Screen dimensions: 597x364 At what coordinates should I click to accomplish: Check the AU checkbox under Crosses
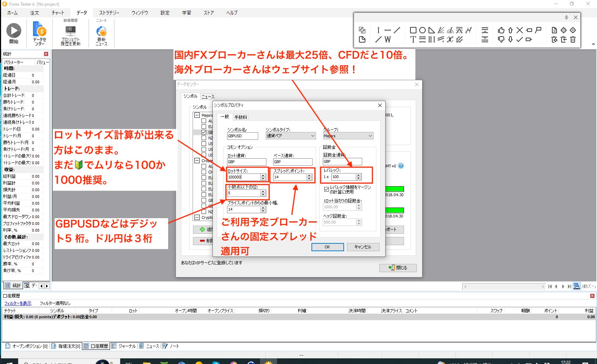click(204, 166)
